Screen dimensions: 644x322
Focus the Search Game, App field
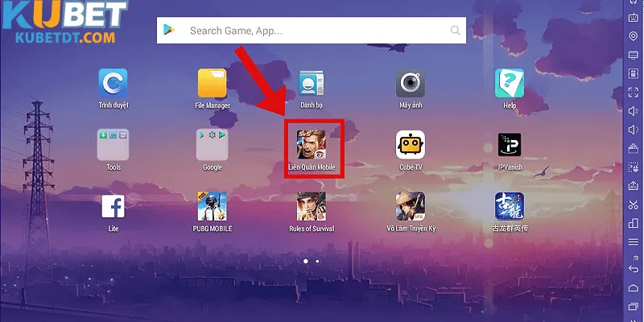click(312, 30)
